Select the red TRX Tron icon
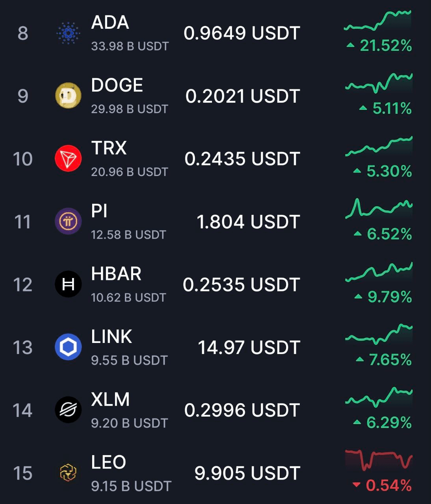This screenshot has width=431, height=504. [68, 158]
